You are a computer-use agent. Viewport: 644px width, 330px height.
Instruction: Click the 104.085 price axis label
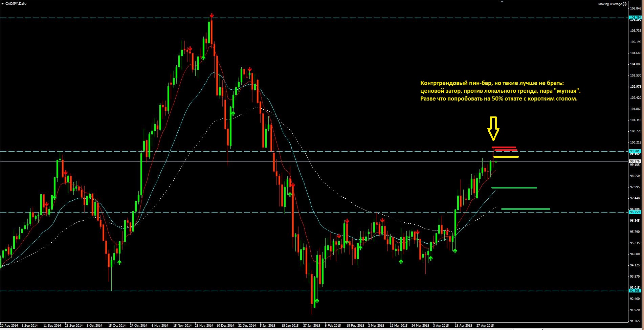(636, 64)
